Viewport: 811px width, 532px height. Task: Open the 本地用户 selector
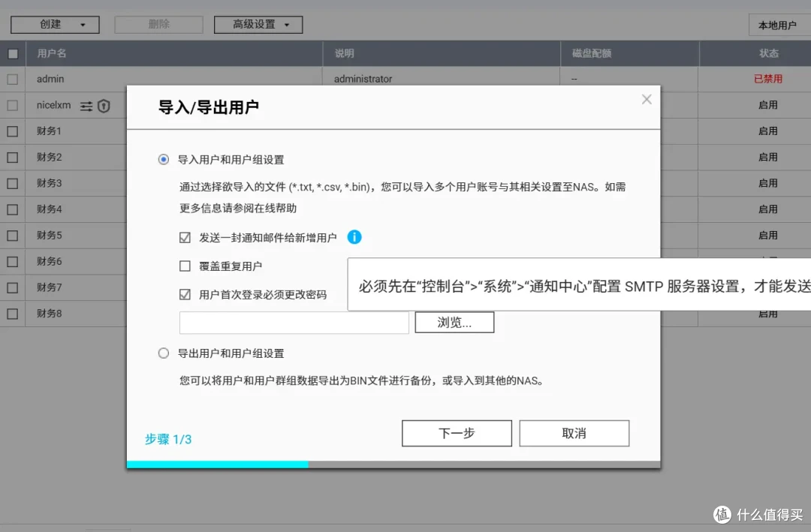point(779,26)
